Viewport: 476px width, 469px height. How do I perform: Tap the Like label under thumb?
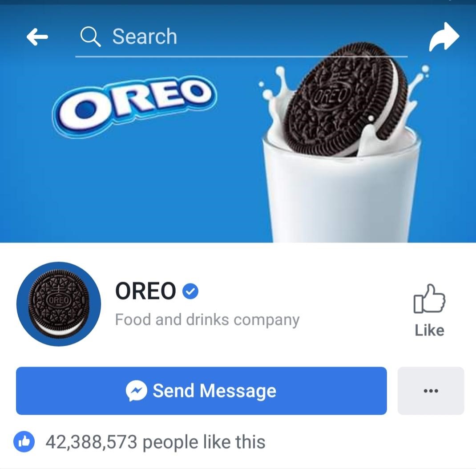pos(429,330)
